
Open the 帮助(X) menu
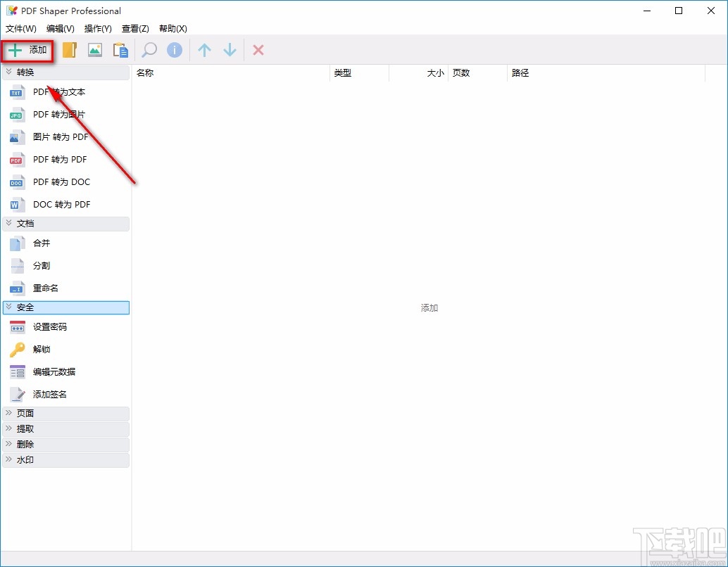pyautogui.click(x=172, y=29)
